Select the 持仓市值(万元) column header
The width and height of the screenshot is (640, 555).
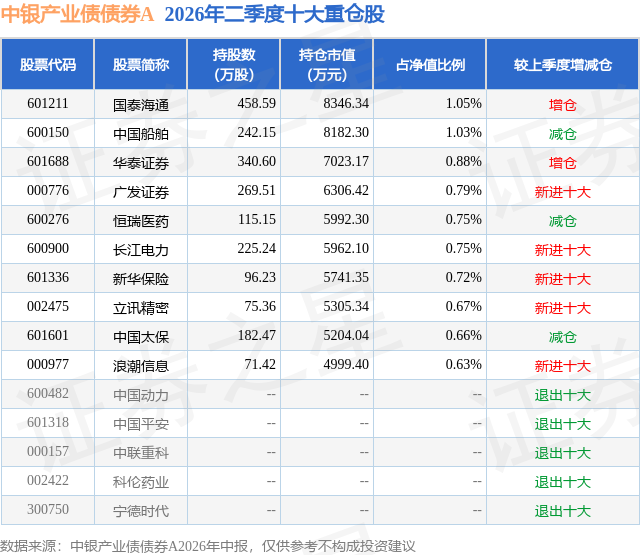pos(327,64)
